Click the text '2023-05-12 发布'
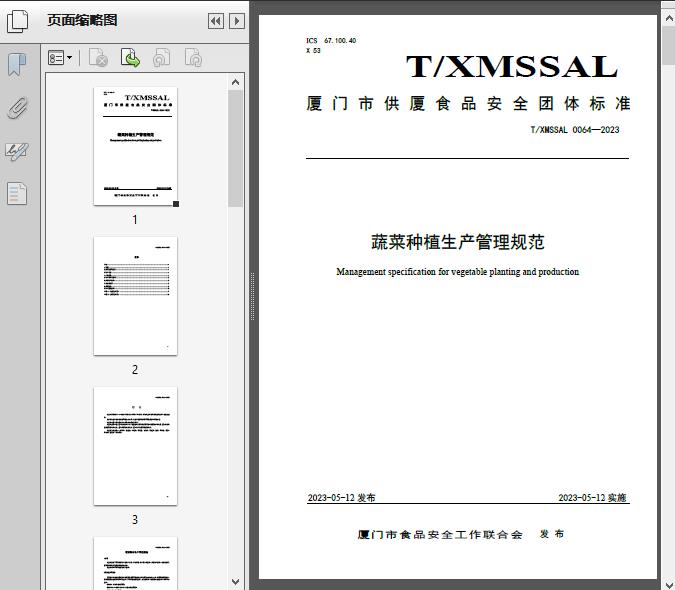675x590 pixels. tap(341, 497)
